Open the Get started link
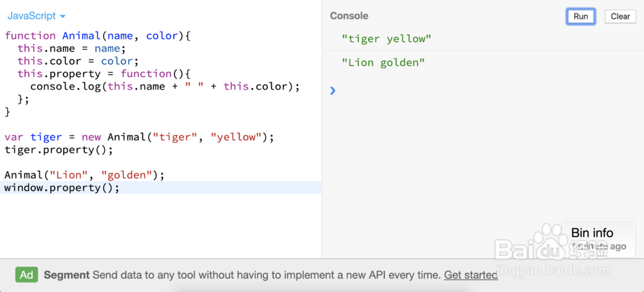Viewport: 644px width, 292px height. [471, 275]
